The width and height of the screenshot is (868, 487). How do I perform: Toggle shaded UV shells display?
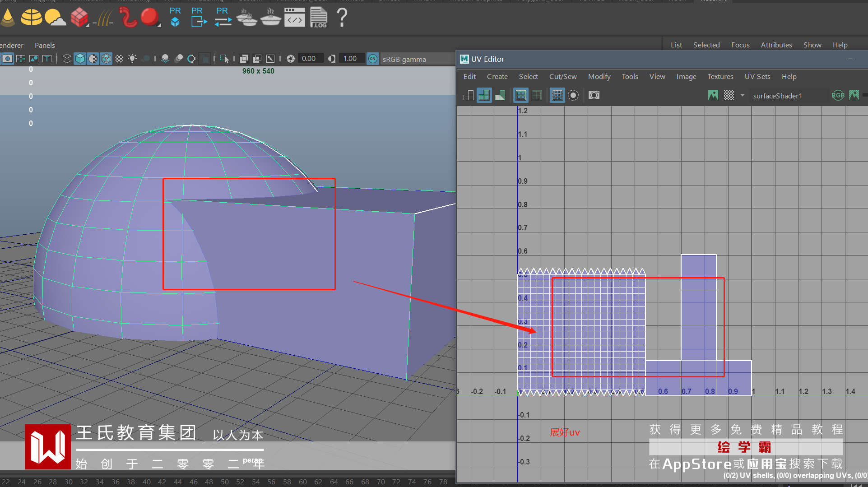(x=484, y=95)
